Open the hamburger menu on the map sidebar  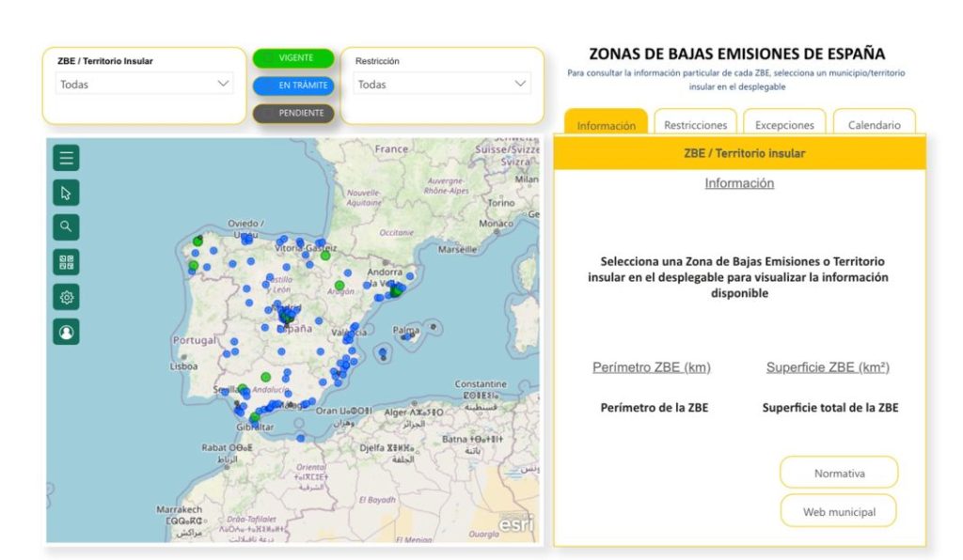pyautogui.click(x=65, y=157)
